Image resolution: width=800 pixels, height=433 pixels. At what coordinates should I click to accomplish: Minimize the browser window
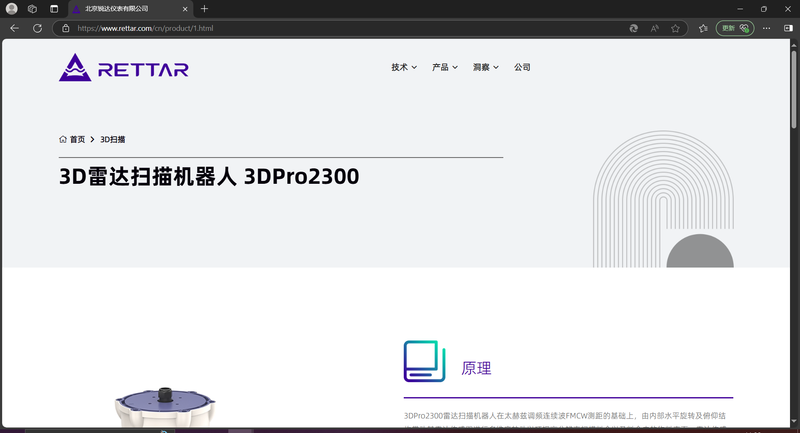tap(740, 9)
